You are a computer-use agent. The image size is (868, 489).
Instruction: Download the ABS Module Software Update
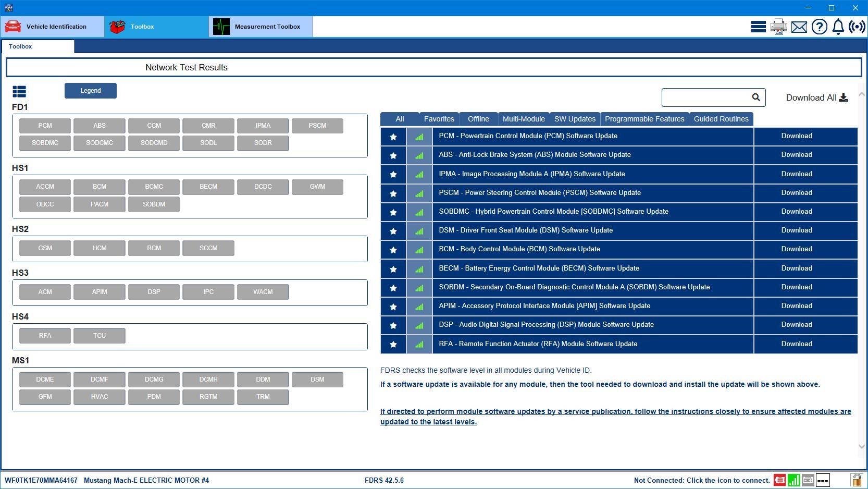pos(797,155)
